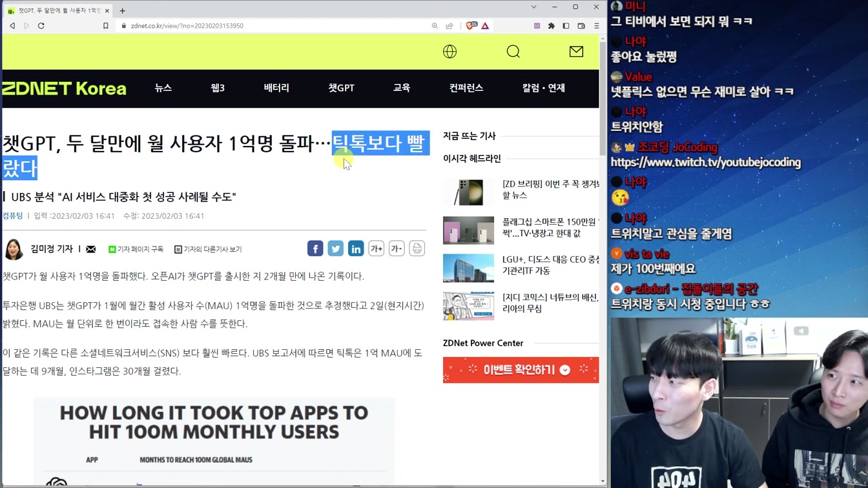Open the twitch.tv/youtubejocoding chat link
868x488 pixels.
(705, 163)
